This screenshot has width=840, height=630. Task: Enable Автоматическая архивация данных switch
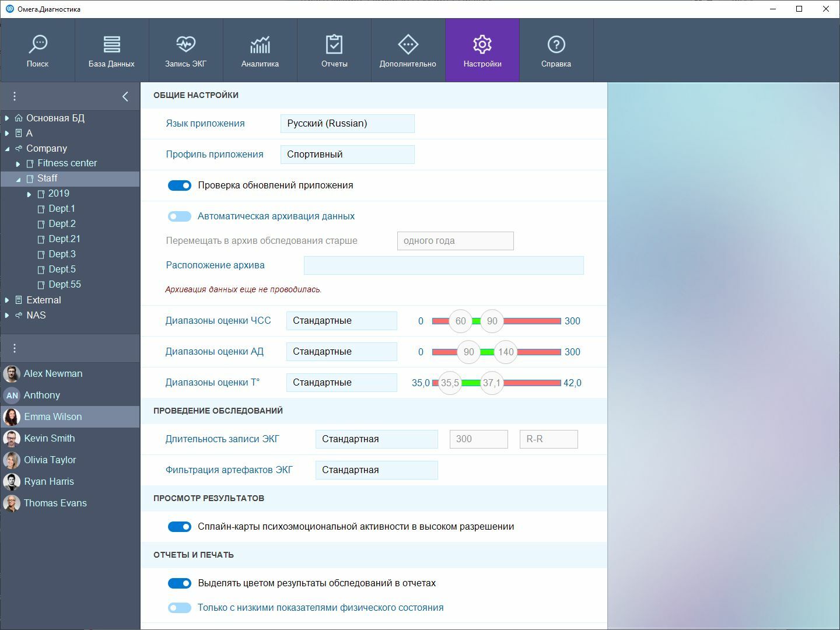[180, 216]
